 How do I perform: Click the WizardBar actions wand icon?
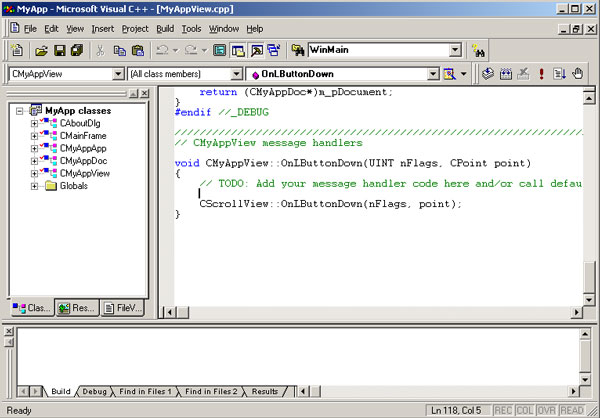449,73
